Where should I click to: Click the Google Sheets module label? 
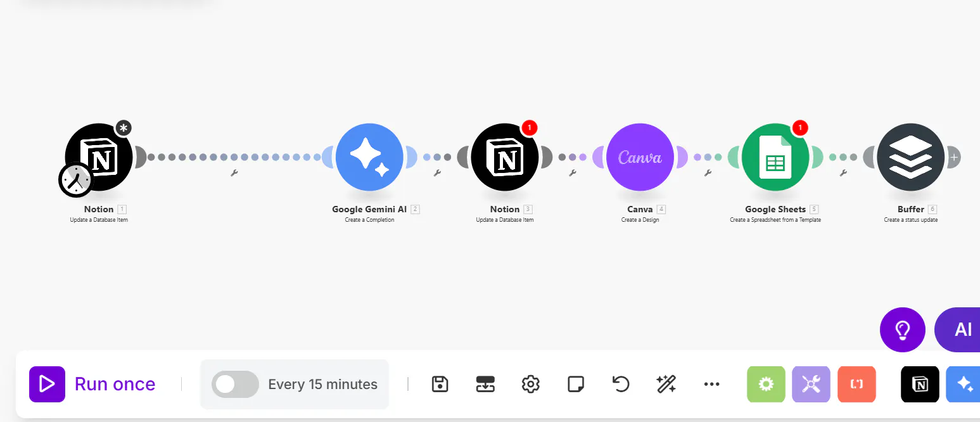[775, 209]
